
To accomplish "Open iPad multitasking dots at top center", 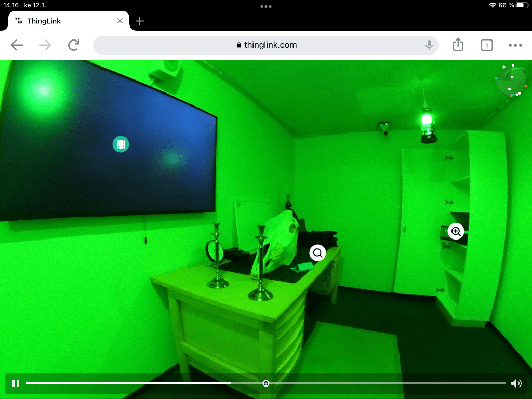I will (x=266, y=6).
